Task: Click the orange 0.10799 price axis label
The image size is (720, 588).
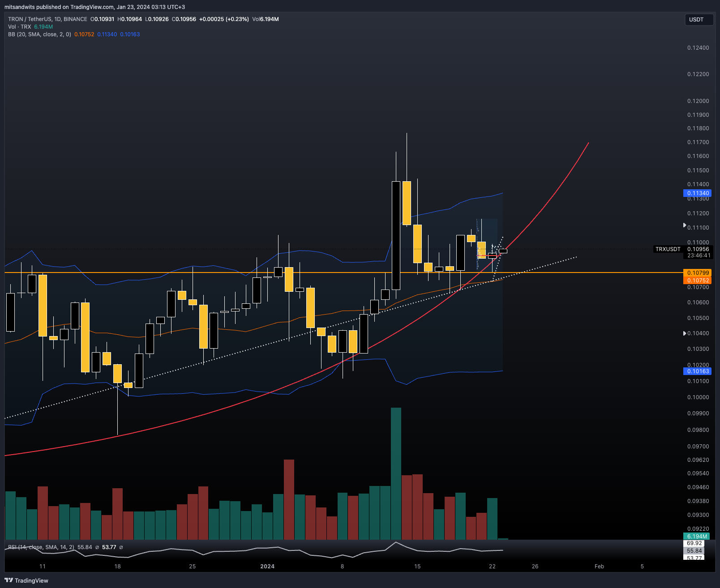Action: (x=697, y=273)
